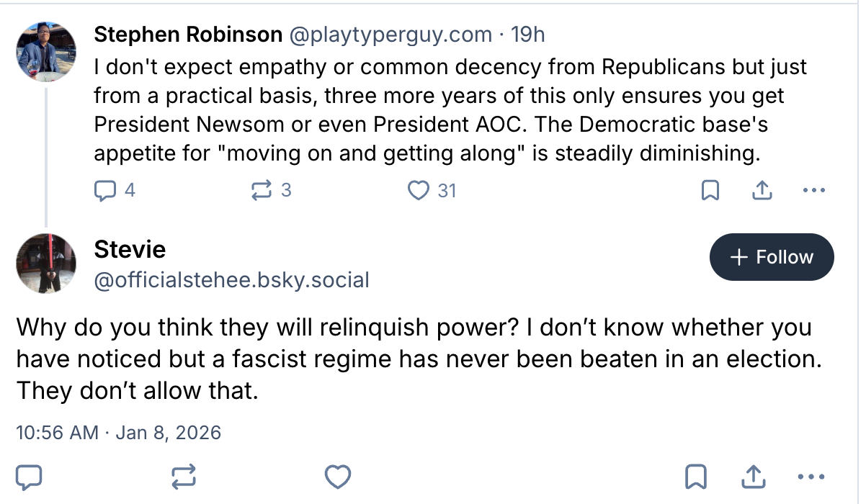This screenshot has width=866, height=504.
Task: Visit the @playtyperguy.com handle
Action: coord(390,34)
